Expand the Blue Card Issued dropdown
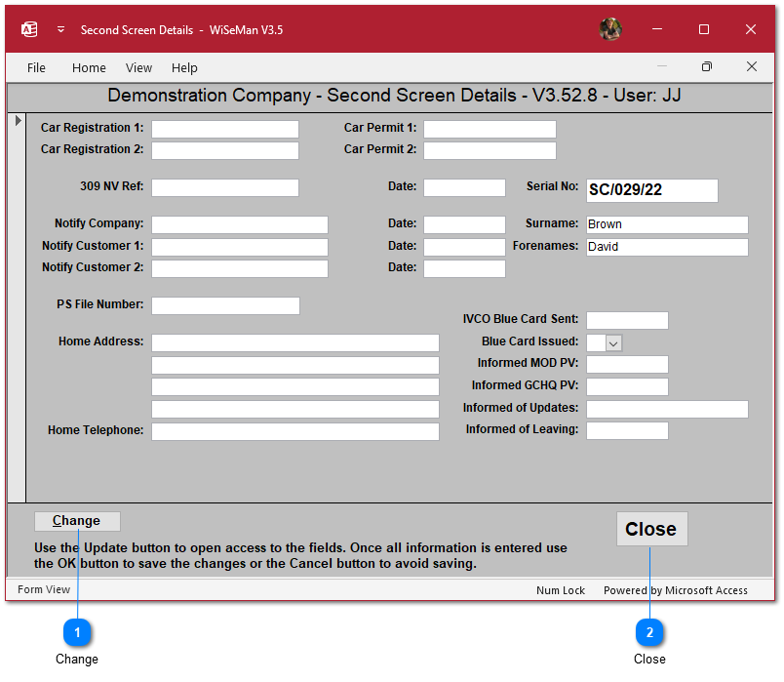This screenshot has height=682, width=784. pyautogui.click(x=613, y=342)
